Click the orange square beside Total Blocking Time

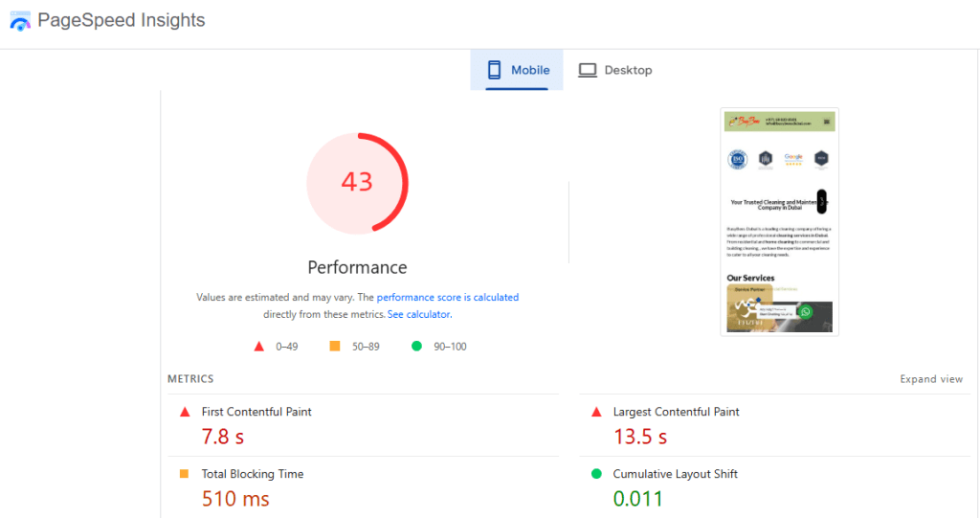coord(185,474)
